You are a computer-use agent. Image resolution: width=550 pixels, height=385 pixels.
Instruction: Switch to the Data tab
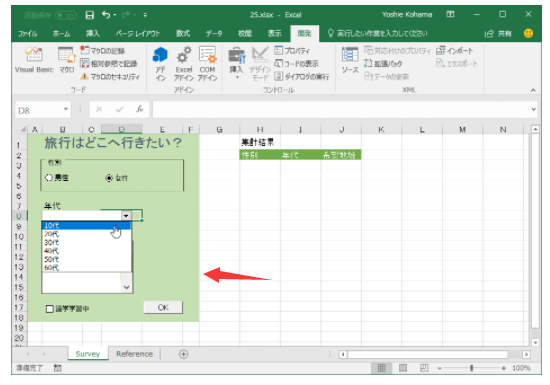[214, 34]
